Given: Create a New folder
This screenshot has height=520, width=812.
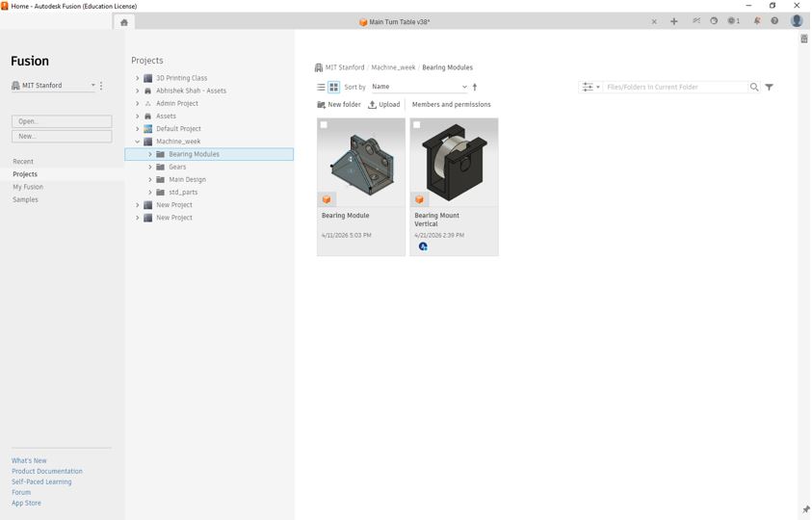Looking at the screenshot, I should [339, 105].
